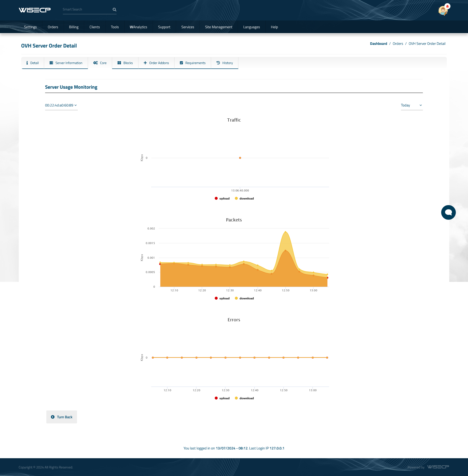Switch to the Detail tab
This screenshot has width=468, height=476.
click(33, 63)
